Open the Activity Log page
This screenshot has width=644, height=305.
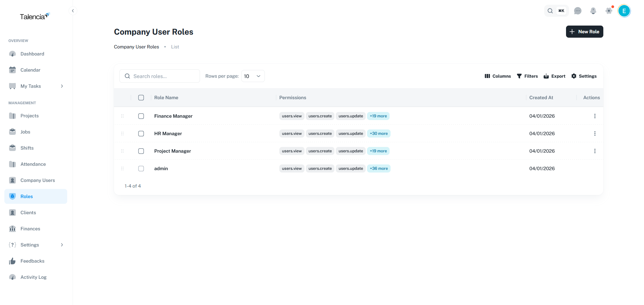(33, 277)
